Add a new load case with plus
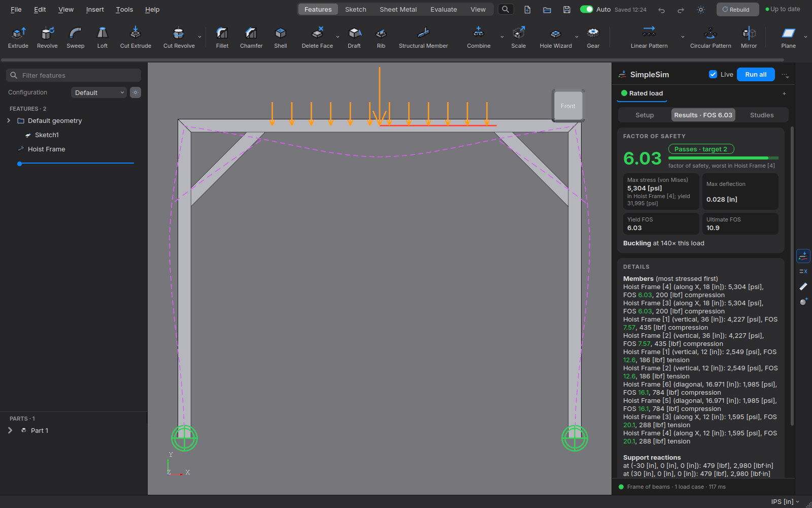Image resolution: width=812 pixels, height=508 pixels. (784, 93)
